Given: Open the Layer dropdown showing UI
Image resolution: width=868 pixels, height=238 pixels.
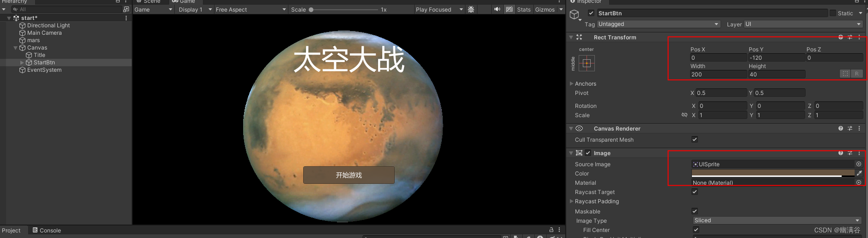Looking at the screenshot, I should [x=803, y=24].
